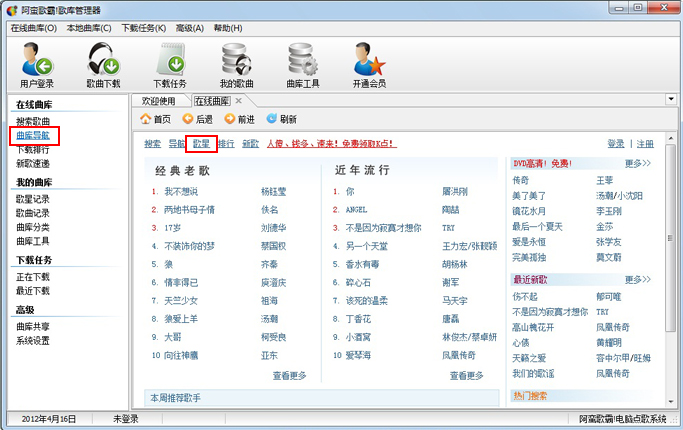683x430 pixels.
Task: Click the 歌星 link
Action: pyautogui.click(x=201, y=144)
